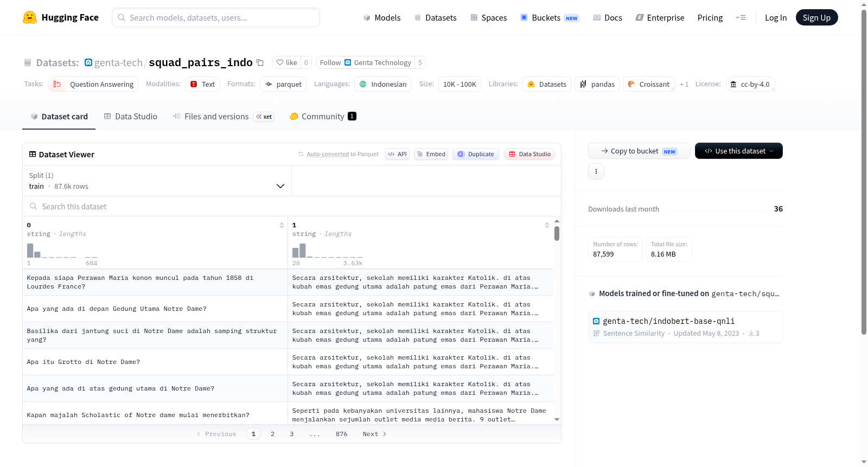Image resolution: width=868 pixels, height=467 pixels.
Task: Open Data Studio from viewer header
Action: point(529,154)
